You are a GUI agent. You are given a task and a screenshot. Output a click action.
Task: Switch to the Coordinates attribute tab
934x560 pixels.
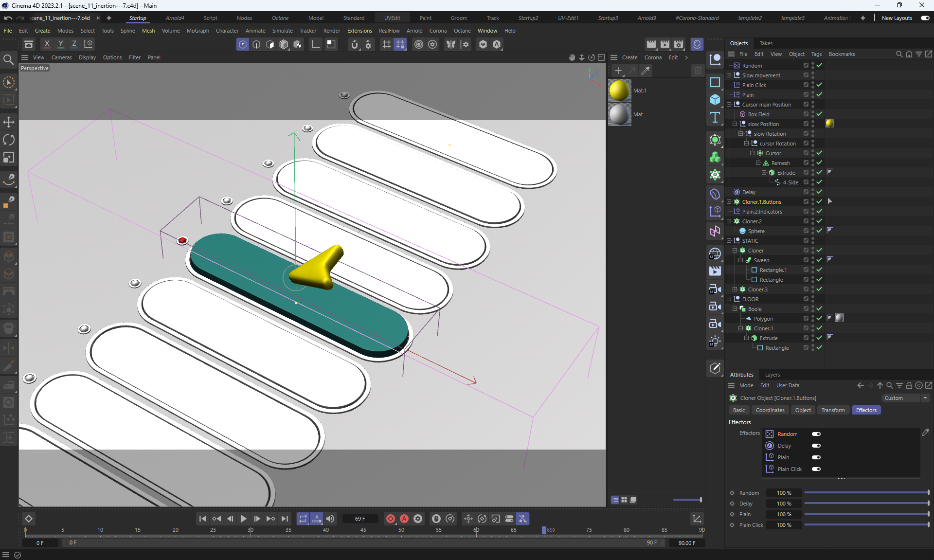tap(770, 410)
